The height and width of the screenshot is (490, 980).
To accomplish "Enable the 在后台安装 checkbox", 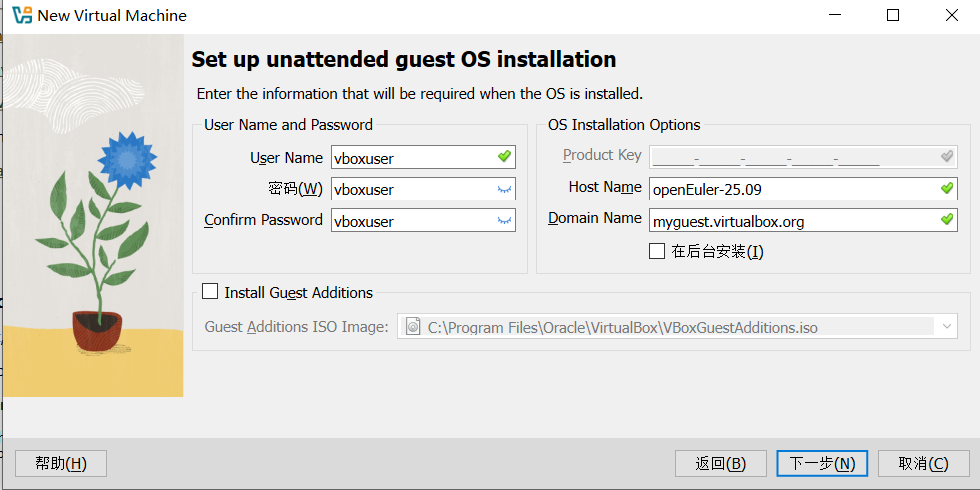I will pos(657,251).
